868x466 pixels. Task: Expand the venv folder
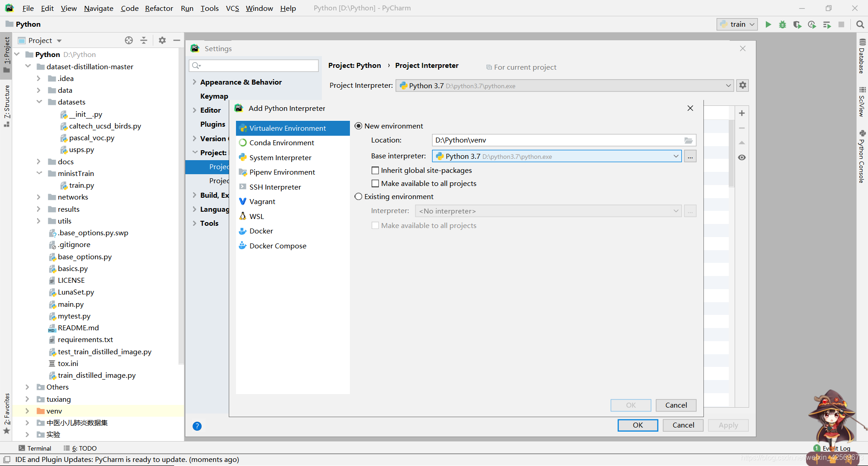click(27, 411)
